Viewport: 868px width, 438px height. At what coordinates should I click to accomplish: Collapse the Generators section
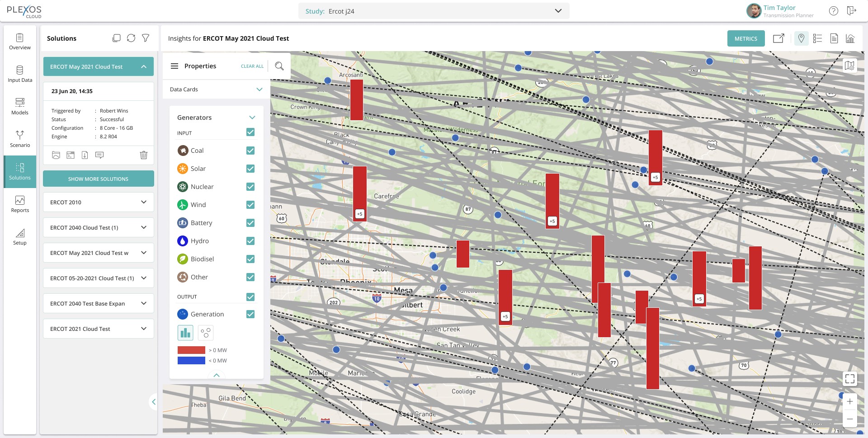(252, 118)
